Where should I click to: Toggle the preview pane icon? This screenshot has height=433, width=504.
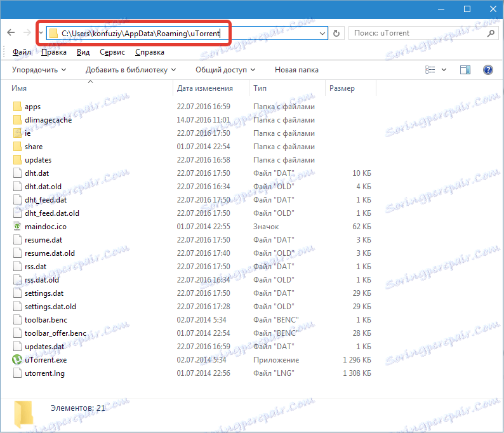(x=465, y=70)
